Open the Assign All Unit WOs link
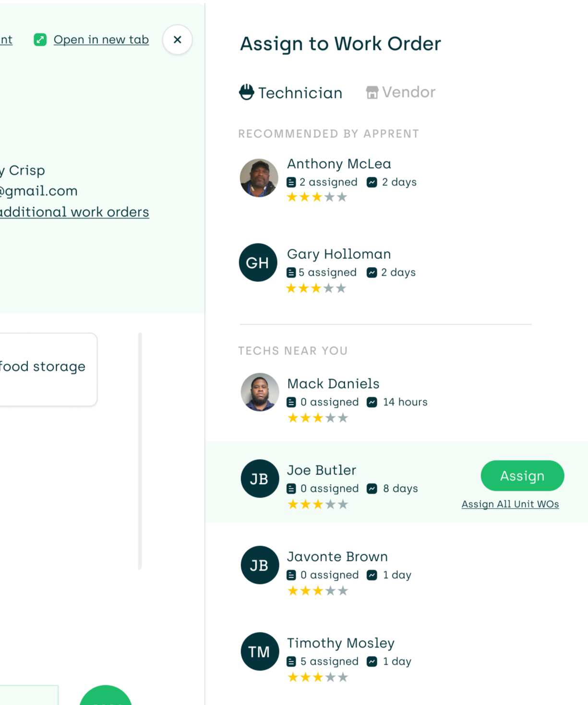 [x=510, y=504]
